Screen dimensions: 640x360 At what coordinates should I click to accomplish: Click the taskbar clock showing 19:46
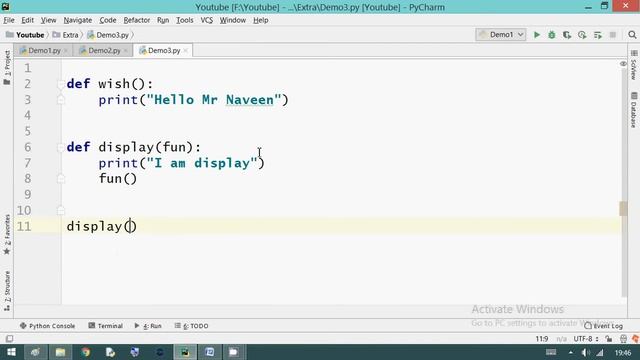tap(623, 352)
